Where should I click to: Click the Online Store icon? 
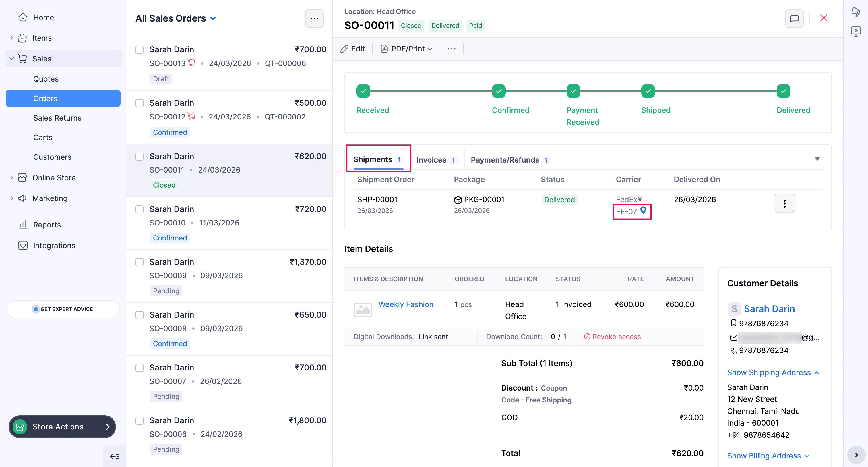click(22, 178)
